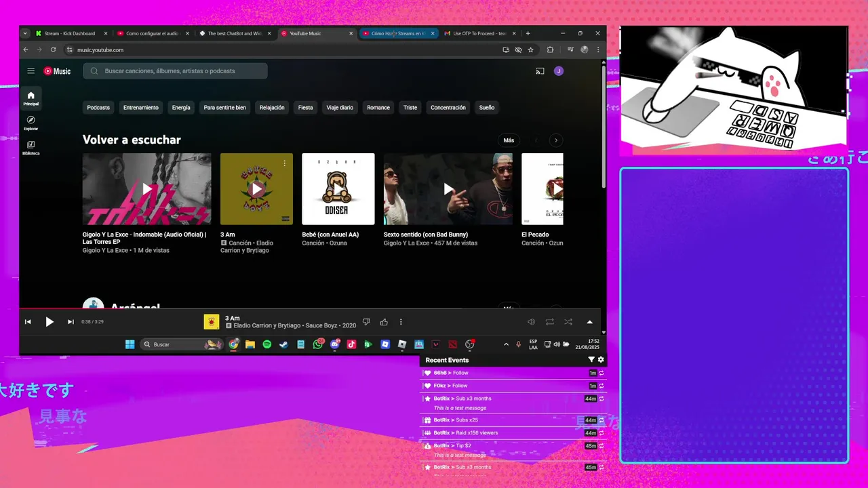Show next items with carousel right arrow
Screen dimensions: 868x488
click(556, 140)
